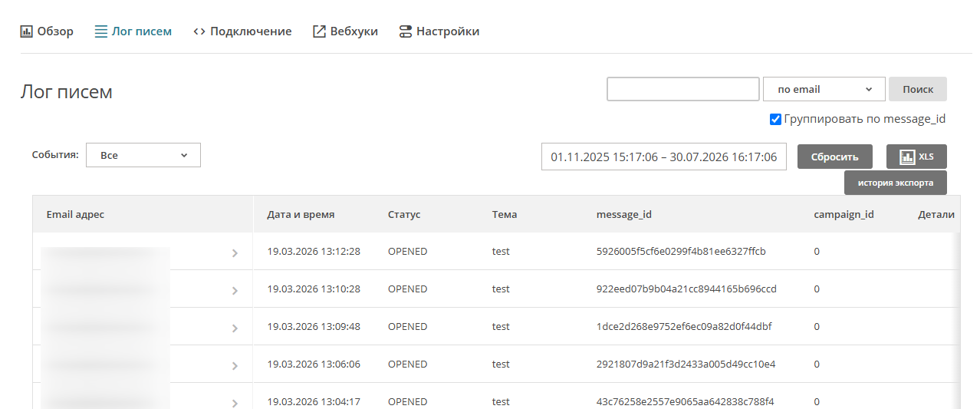Expand the row dated 19.03.2026 13:06:06
The height and width of the screenshot is (409, 980).
pos(235,365)
